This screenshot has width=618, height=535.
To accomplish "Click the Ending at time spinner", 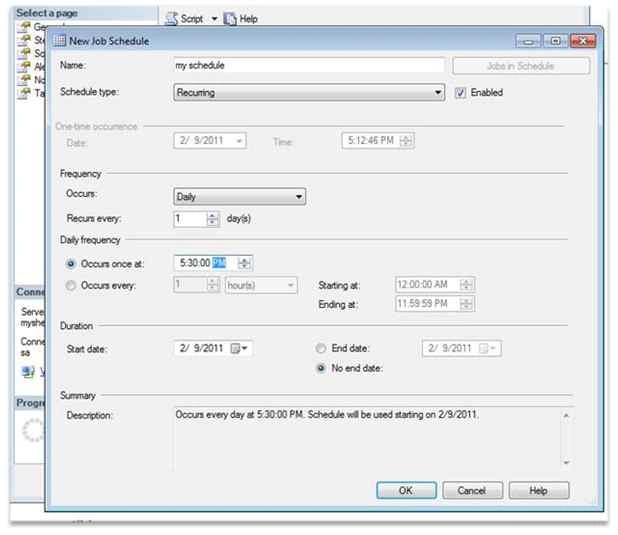I will [x=466, y=304].
